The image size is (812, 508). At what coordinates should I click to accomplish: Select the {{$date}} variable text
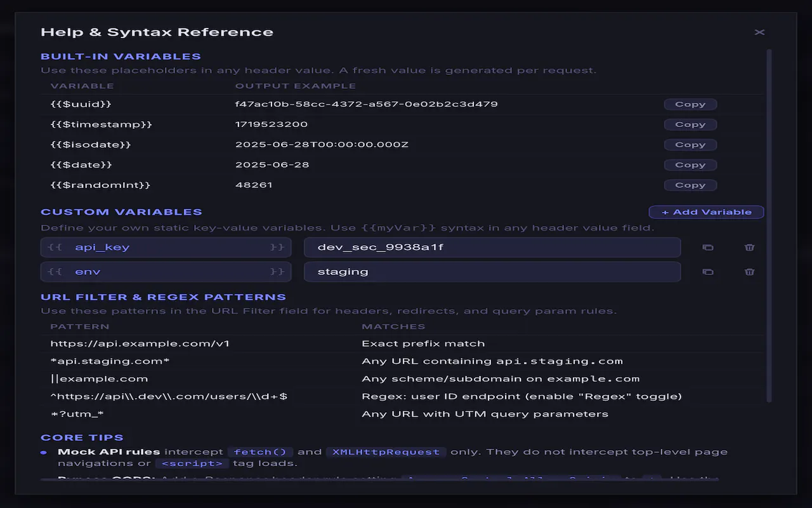(x=81, y=165)
